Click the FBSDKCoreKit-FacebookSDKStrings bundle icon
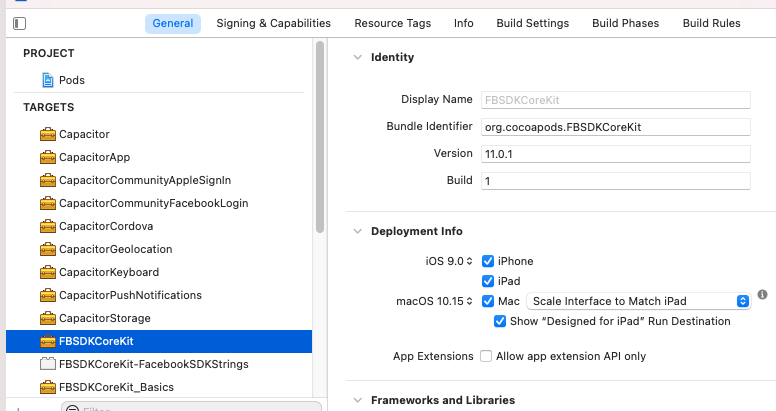The image size is (776, 411). (x=47, y=364)
